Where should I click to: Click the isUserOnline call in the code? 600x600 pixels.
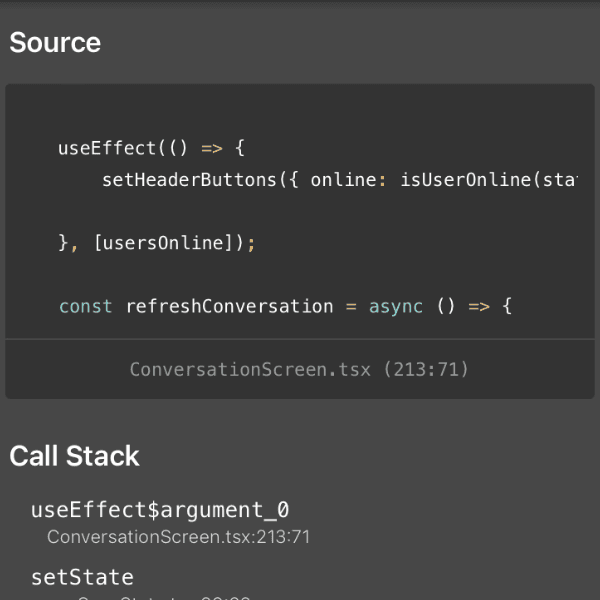point(465,180)
